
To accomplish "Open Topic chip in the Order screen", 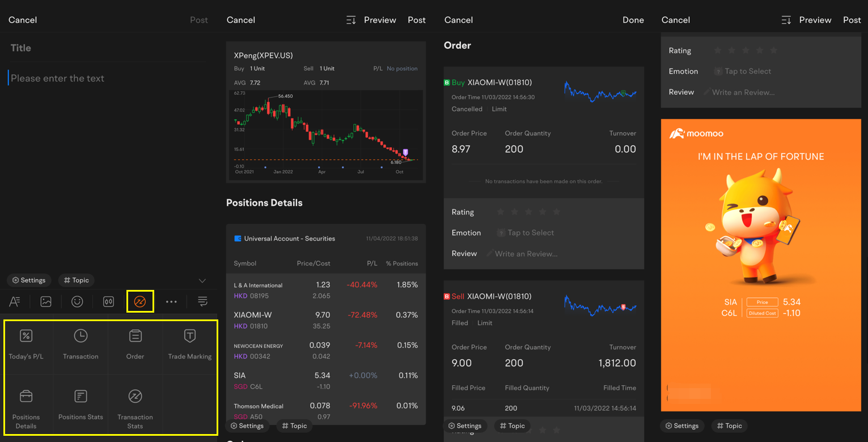I will click(513, 426).
